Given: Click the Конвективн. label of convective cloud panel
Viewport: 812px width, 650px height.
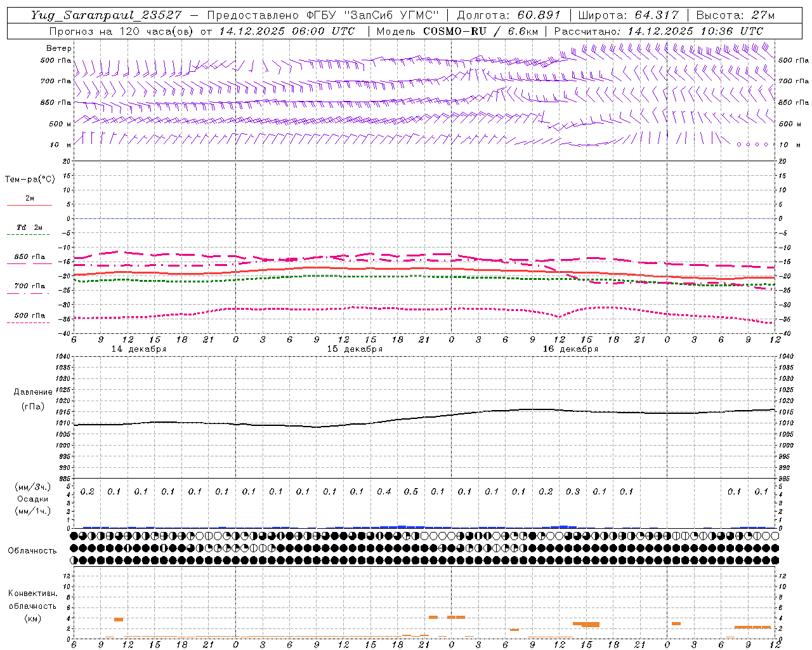Looking at the screenshot, I should tap(33, 594).
